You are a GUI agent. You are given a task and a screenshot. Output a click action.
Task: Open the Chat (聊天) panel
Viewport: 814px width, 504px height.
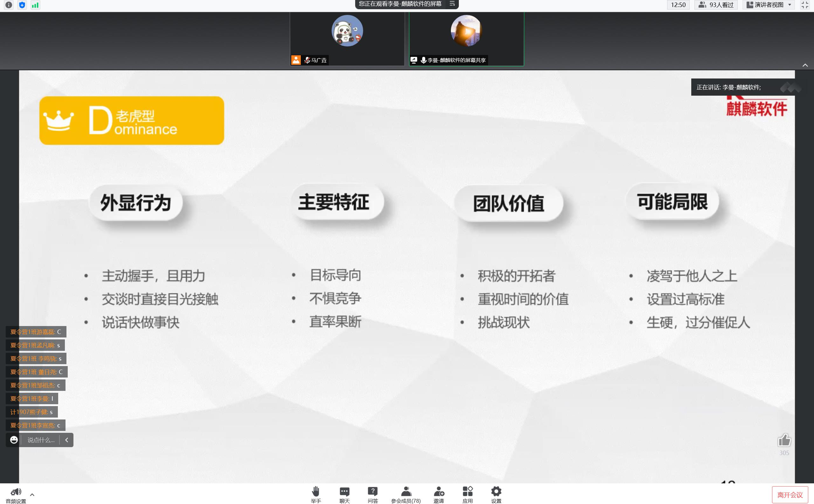[x=344, y=492]
